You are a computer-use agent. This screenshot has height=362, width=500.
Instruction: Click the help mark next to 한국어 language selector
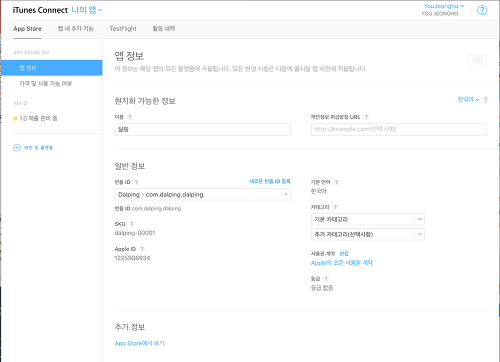tap(485, 99)
